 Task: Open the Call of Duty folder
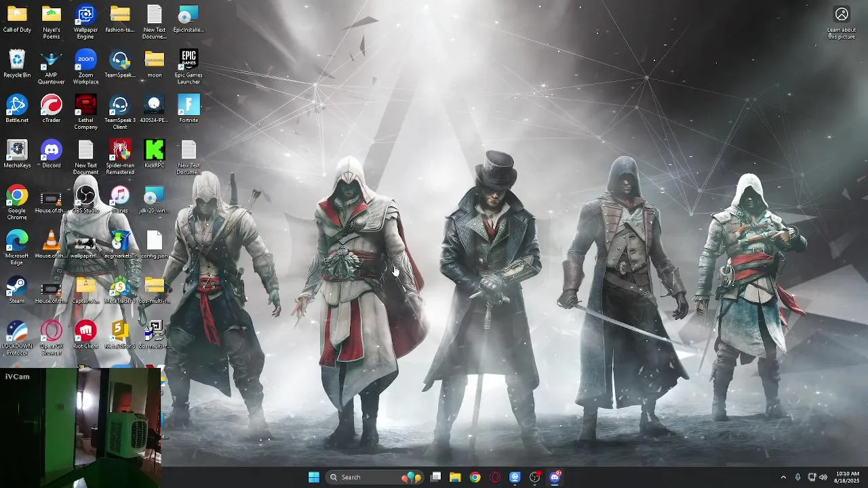pyautogui.click(x=17, y=19)
